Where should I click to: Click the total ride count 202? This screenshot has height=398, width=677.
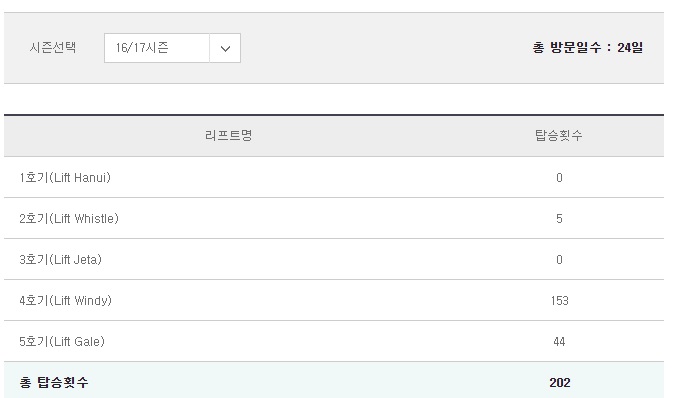click(560, 382)
